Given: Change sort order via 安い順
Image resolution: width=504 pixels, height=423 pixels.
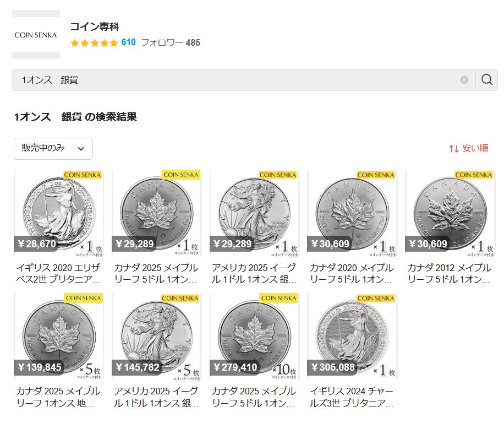Looking at the screenshot, I should [x=475, y=148].
